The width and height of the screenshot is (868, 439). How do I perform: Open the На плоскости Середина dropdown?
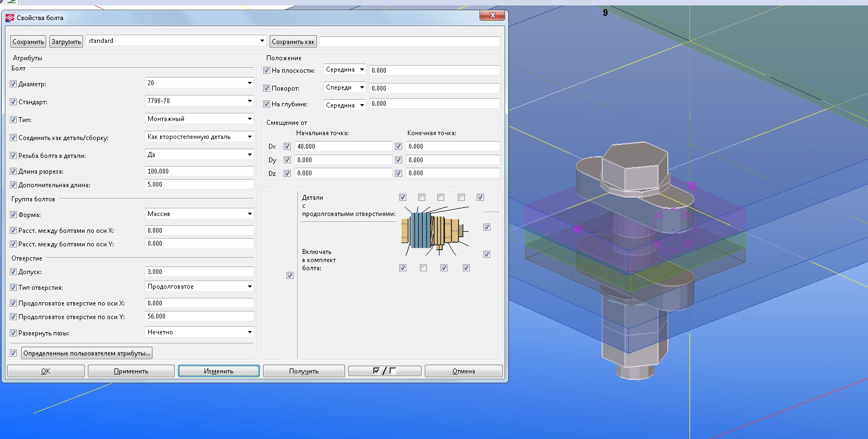pyautogui.click(x=344, y=70)
